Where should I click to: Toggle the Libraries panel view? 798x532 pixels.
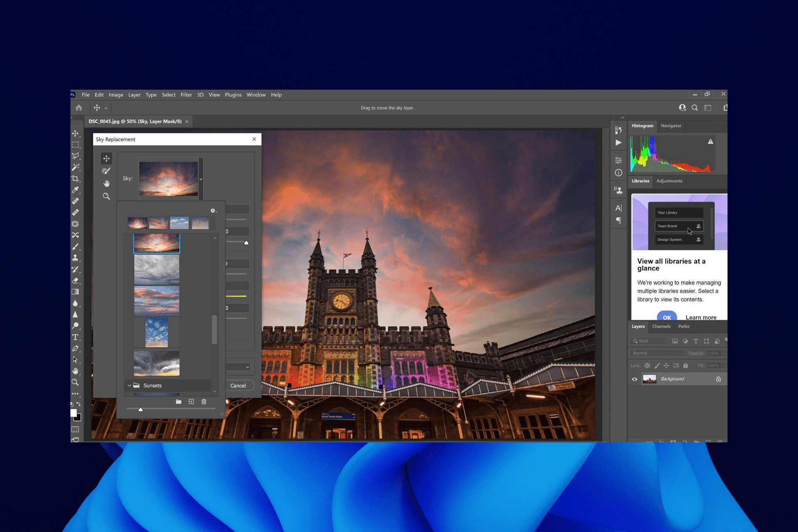coord(640,181)
